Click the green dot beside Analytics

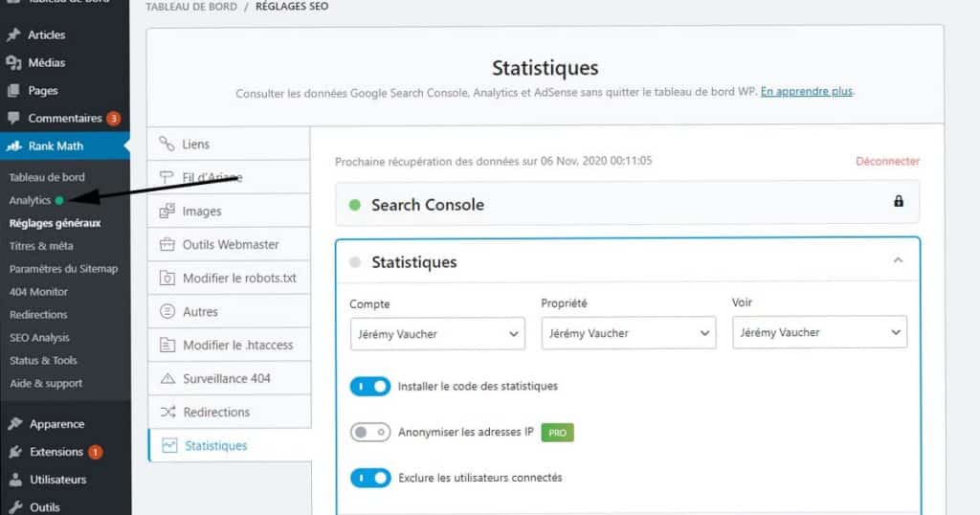coord(59,201)
